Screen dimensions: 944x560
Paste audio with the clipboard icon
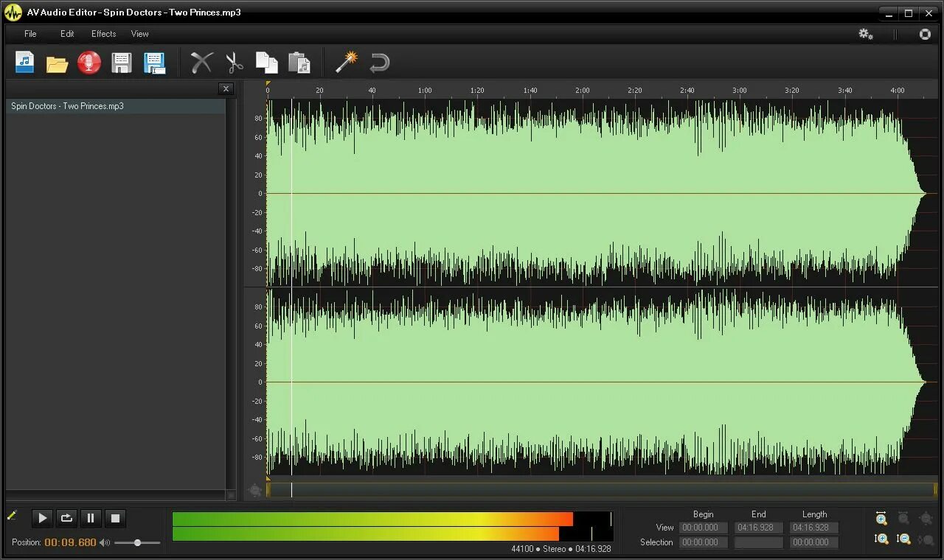299,63
